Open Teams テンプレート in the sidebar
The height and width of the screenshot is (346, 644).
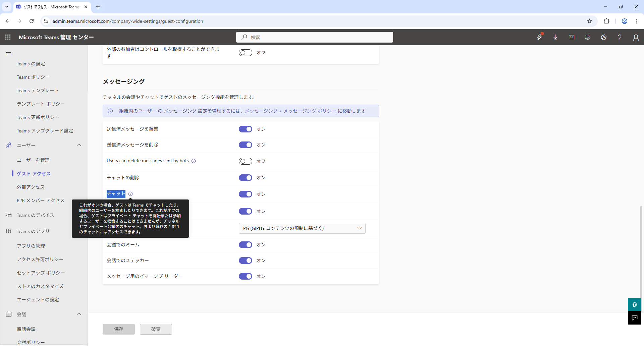click(38, 91)
